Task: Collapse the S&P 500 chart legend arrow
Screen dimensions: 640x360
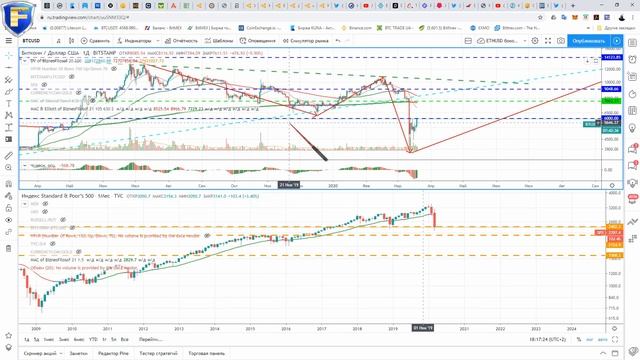Action: [x=24, y=203]
